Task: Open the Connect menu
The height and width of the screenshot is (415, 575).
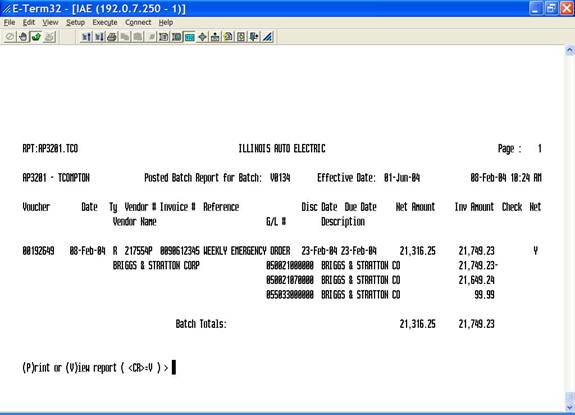Action: [x=138, y=22]
